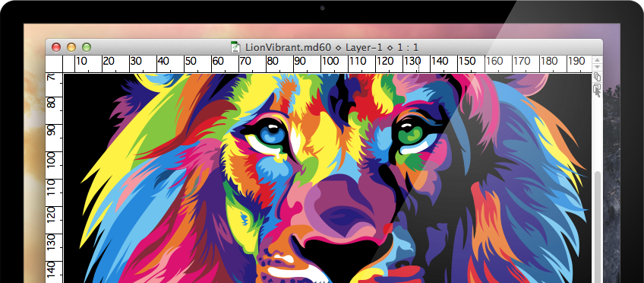
Task: Click the 120 mark on the vertical ruler
Action: tap(51, 215)
